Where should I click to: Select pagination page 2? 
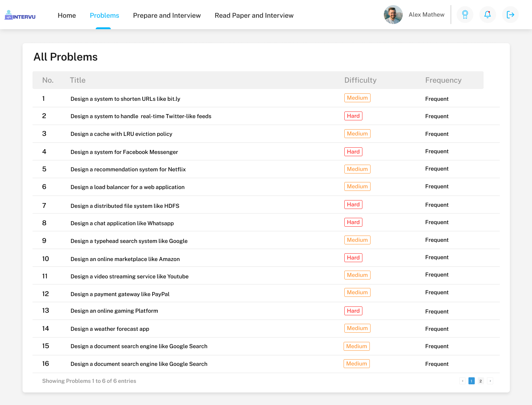pyautogui.click(x=481, y=381)
